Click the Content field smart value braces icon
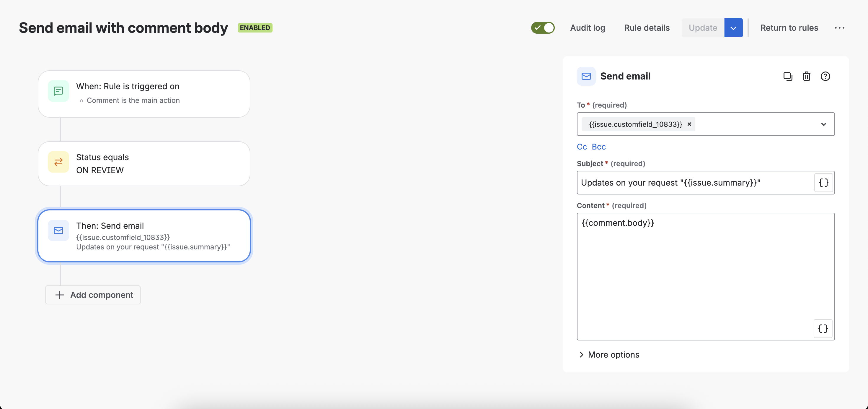This screenshot has height=409, width=868. (823, 328)
